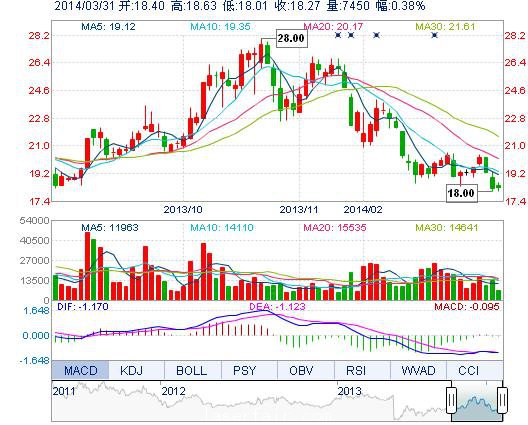528x425 pixels.
Task: Click the highlighted selection in overview chart
Action: click(x=477, y=401)
